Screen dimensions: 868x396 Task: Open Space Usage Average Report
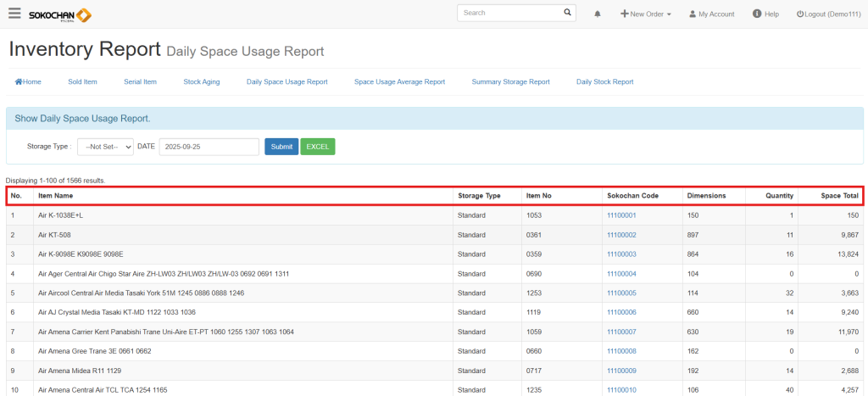[x=399, y=82]
